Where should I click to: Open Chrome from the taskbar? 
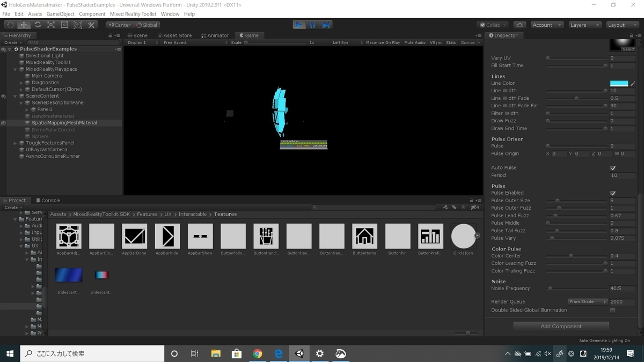point(258,353)
